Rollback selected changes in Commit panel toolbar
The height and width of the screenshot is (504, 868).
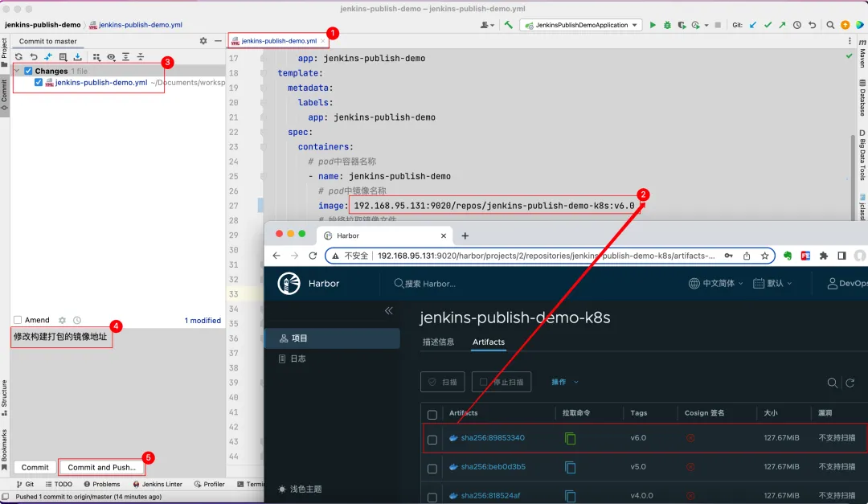tap(34, 56)
